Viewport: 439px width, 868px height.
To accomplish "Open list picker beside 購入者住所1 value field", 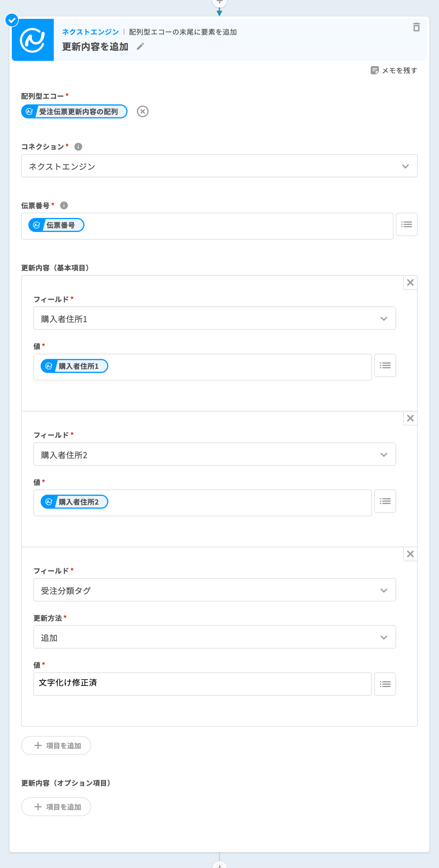I will [x=385, y=366].
